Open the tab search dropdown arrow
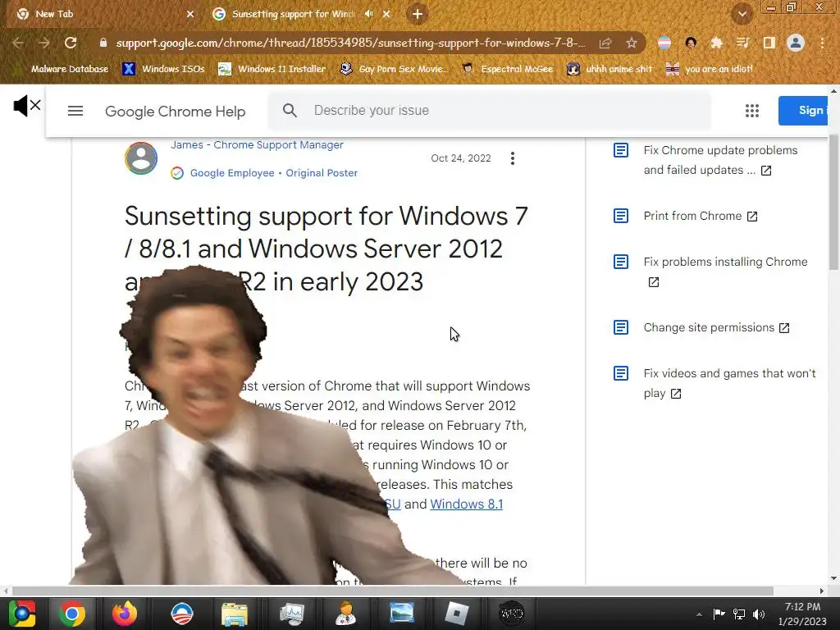The image size is (840, 630). pos(742,14)
